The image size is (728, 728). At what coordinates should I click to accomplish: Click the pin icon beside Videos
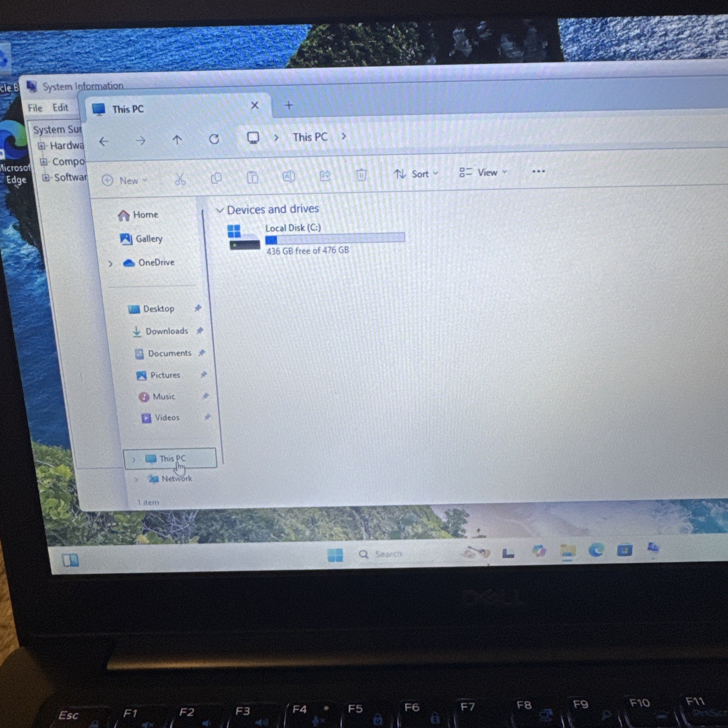pyautogui.click(x=207, y=417)
